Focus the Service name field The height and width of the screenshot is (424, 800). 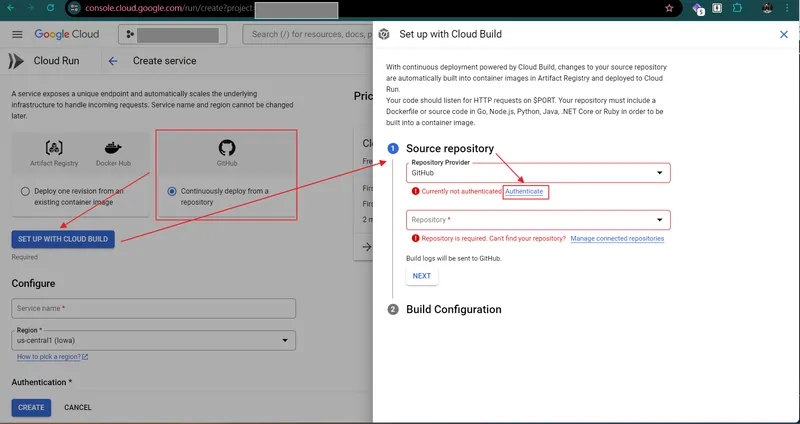coord(154,309)
